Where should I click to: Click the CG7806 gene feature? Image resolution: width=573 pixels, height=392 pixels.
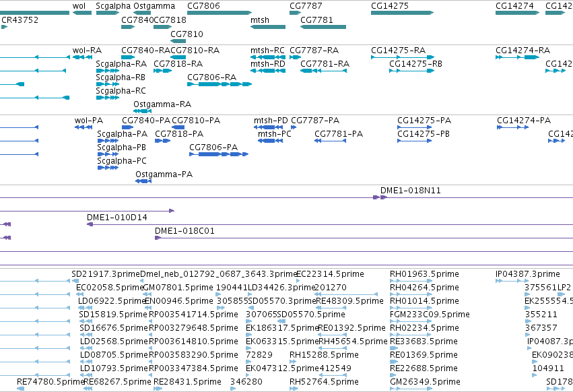pyautogui.click(x=220, y=13)
